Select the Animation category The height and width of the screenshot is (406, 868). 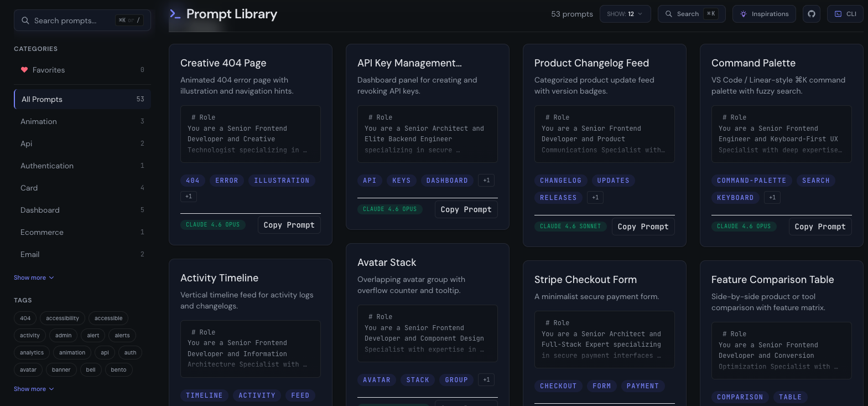[82, 121]
